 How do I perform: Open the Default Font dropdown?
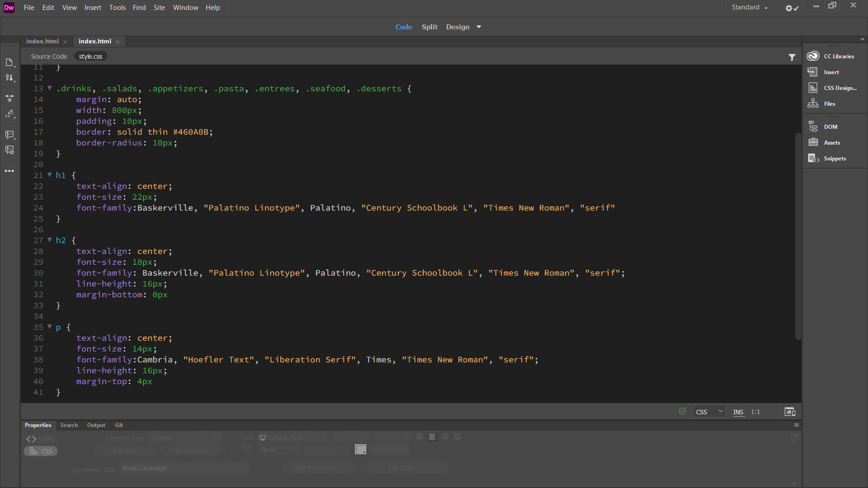point(293,438)
